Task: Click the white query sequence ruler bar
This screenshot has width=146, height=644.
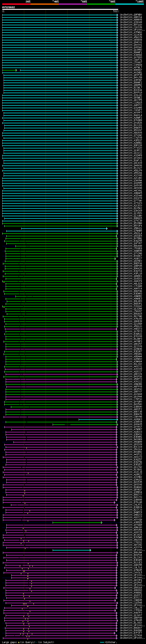Action: (60, 10)
